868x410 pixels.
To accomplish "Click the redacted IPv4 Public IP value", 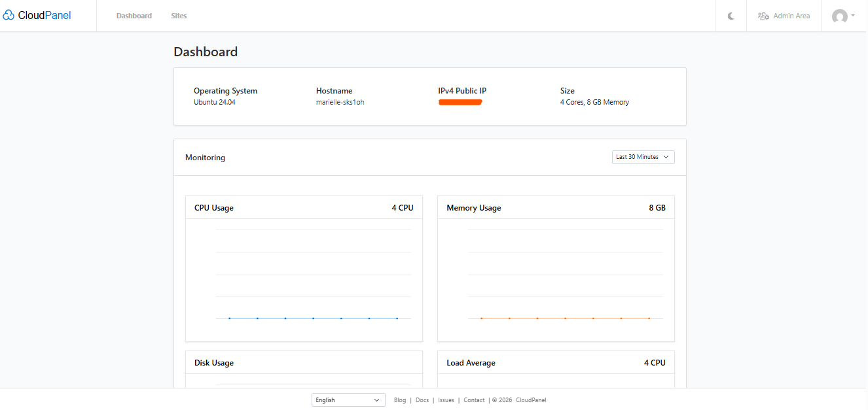I will click(x=460, y=103).
